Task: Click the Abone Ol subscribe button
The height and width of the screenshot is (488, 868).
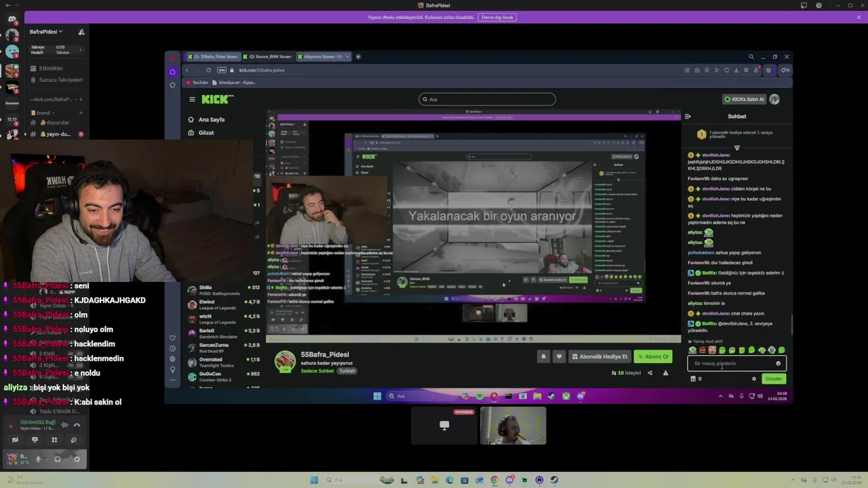Action: click(653, 357)
